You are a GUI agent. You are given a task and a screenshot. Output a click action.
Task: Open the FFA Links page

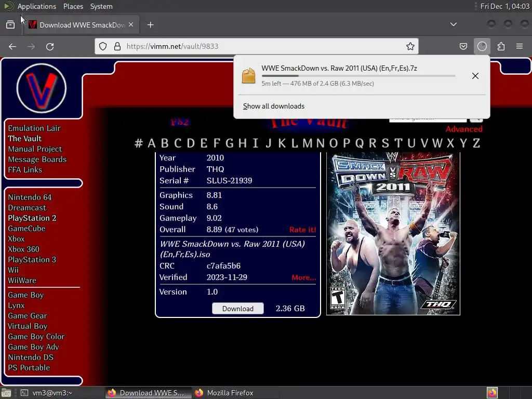coord(25,170)
